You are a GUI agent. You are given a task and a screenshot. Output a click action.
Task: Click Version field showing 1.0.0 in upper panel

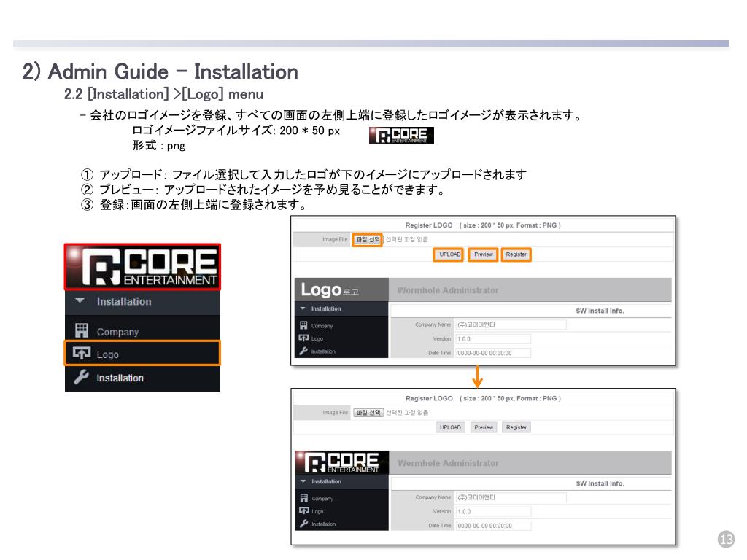point(492,339)
